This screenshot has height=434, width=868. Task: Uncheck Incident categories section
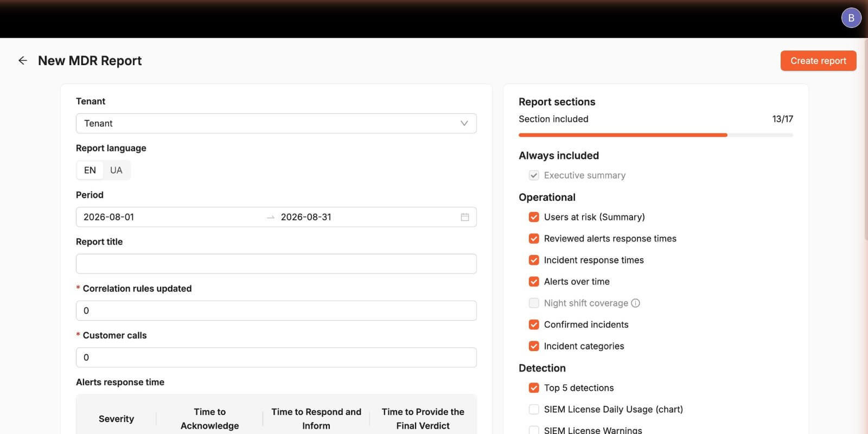[534, 346]
